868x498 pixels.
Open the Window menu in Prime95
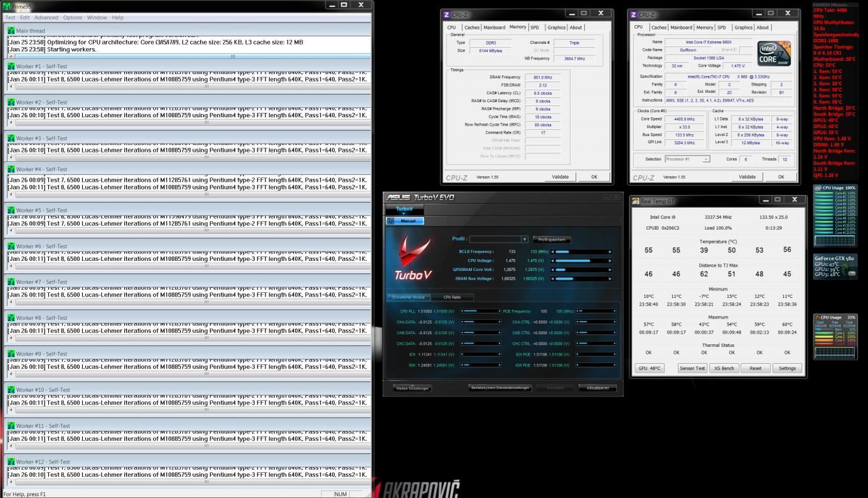pyautogui.click(x=97, y=18)
